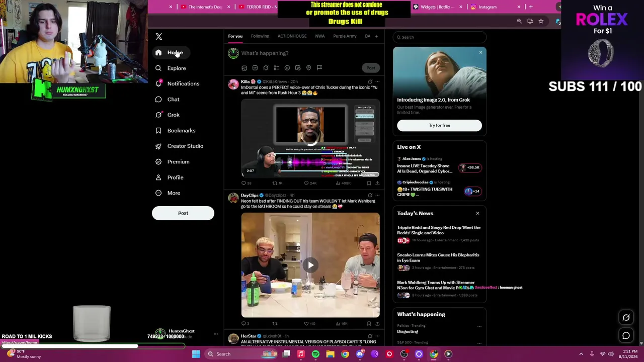
Task: Play the DayClips video
Action: pos(310,265)
